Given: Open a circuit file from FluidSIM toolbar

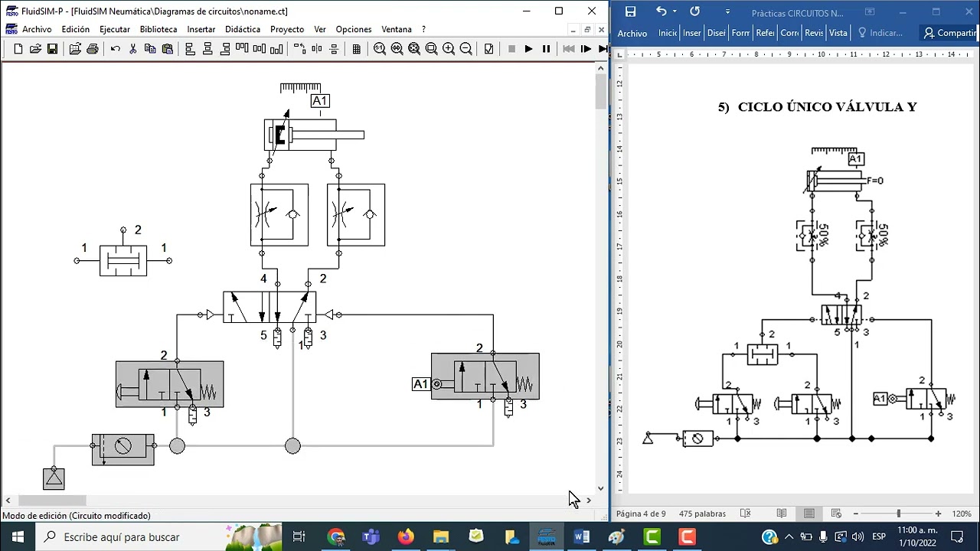Looking at the screenshot, I should pyautogui.click(x=35, y=49).
